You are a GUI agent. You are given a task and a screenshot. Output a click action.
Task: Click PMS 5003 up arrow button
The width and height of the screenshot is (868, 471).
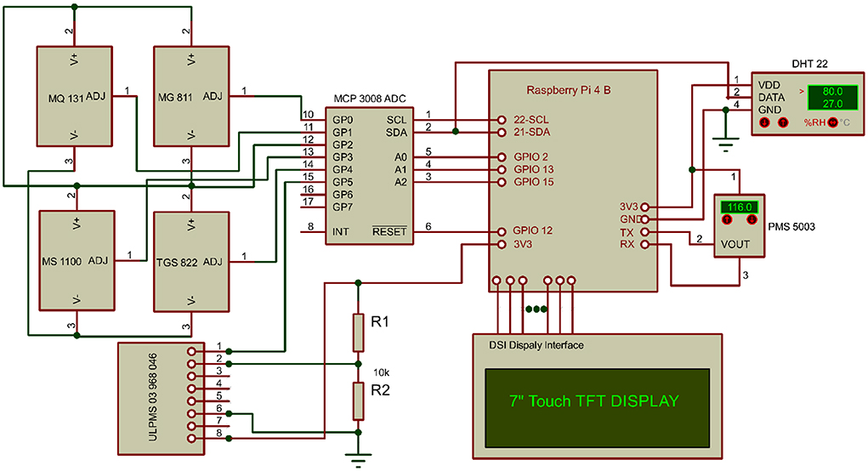[728, 219]
